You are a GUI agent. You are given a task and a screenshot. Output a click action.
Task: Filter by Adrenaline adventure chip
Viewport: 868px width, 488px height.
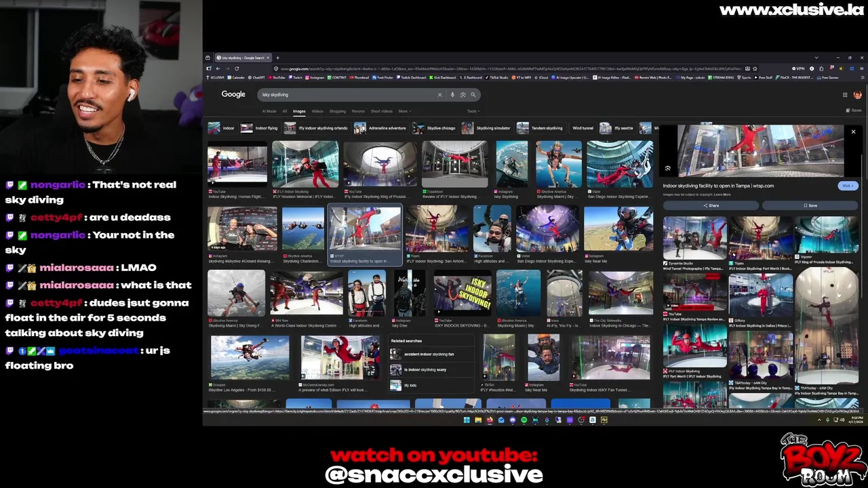tap(380, 128)
